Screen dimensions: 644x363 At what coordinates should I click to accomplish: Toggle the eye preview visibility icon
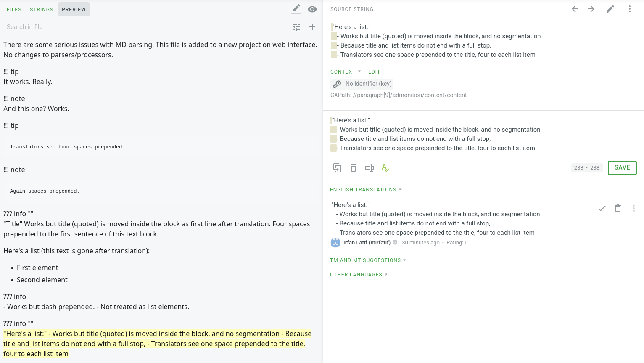click(312, 9)
